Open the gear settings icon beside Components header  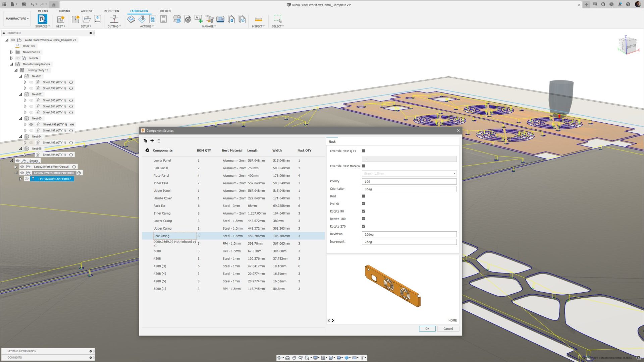click(x=147, y=150)
